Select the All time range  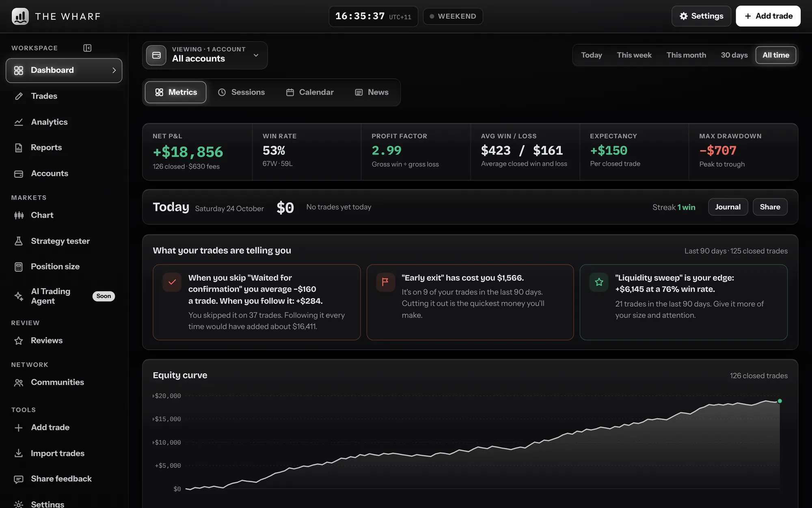(x=775, y=55)
